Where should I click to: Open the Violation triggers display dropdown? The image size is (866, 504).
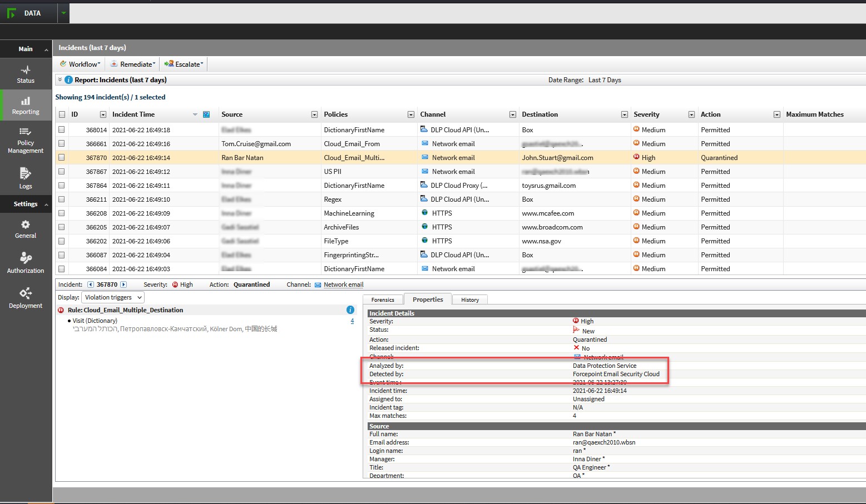[x=112, y=297]
